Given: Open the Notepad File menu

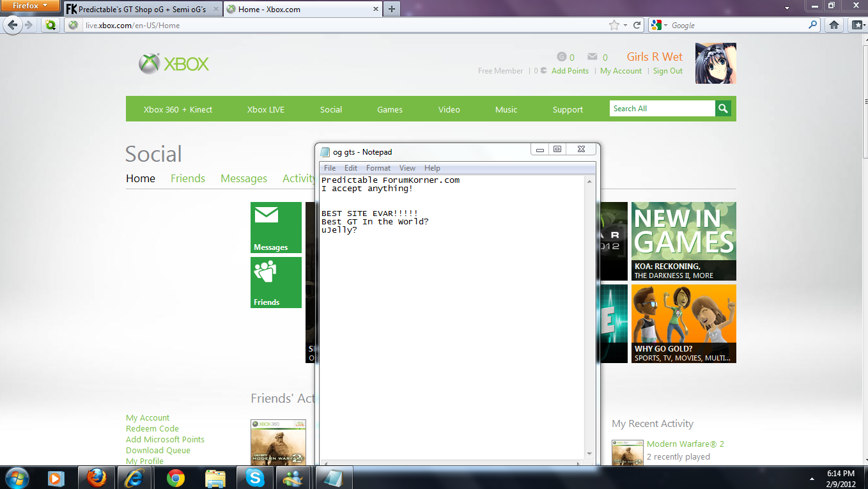Looking at the screenshot, I should click(x=330, y=168).
